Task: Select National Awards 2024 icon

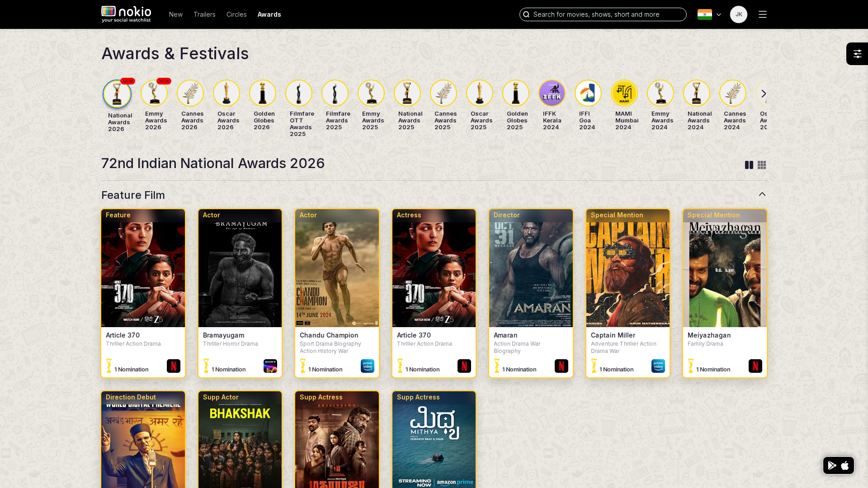Action: (697, 93)
